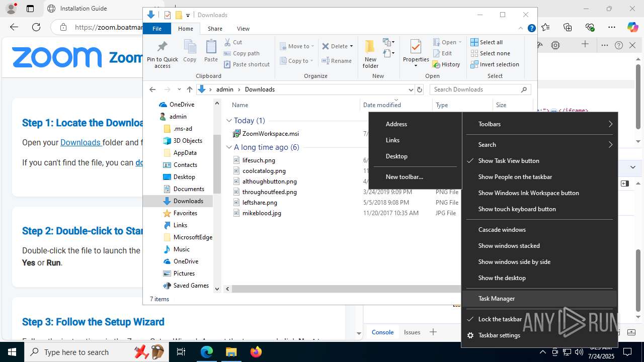Image resolution: width=644 pixels, height=362 pixels.
Task: Choose New toolbar... in submenu
Action: pyautogui.click(x=415, y=177)
